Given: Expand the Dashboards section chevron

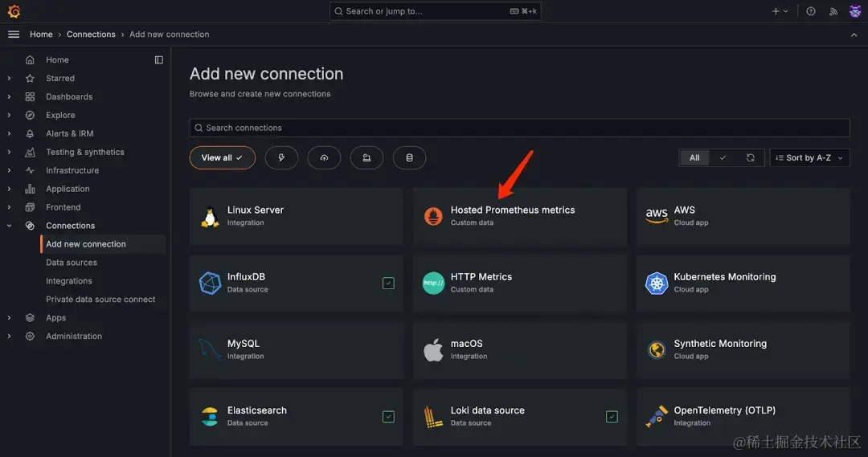Looking at the screenshot, I should tap(9, 97).
